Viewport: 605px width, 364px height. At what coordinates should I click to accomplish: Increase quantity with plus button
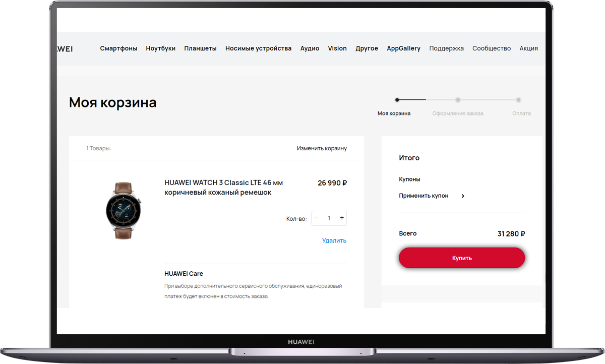[x=342, y=218]
